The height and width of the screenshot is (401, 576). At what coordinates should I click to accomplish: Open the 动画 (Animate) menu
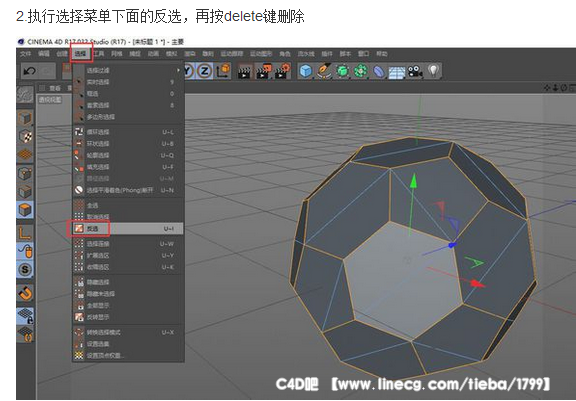point(153,54)
